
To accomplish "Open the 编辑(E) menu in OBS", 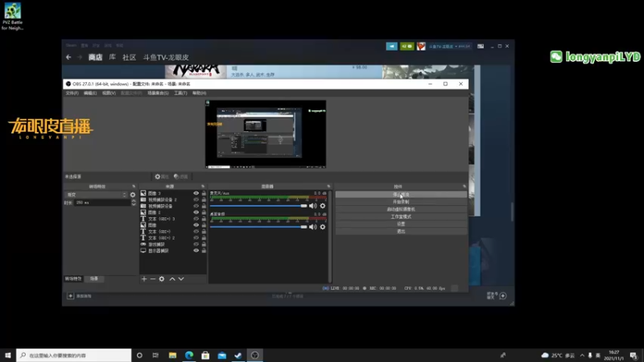I will (90, 93).
